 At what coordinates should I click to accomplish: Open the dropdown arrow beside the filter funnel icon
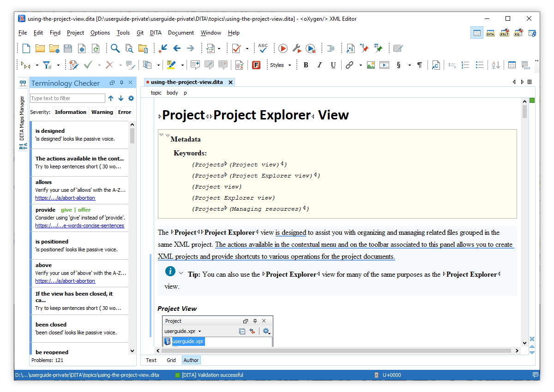tap(58, 65)
